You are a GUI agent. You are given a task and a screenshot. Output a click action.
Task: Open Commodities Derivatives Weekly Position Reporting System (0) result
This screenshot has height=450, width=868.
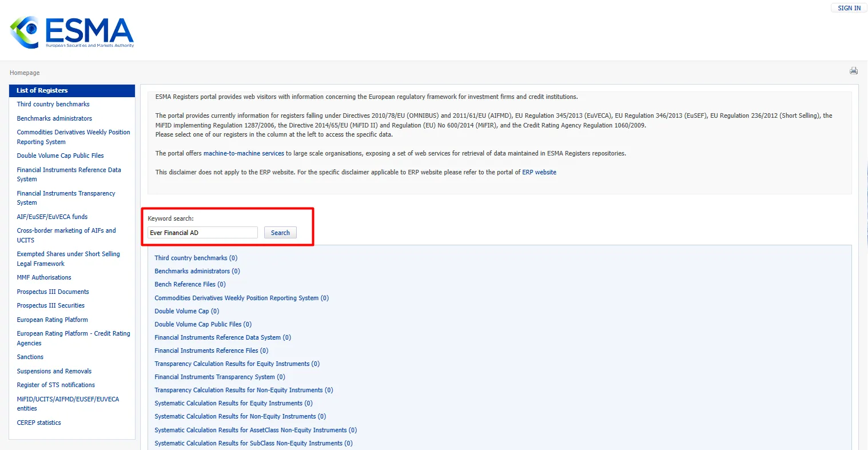[x=242, y=298]
